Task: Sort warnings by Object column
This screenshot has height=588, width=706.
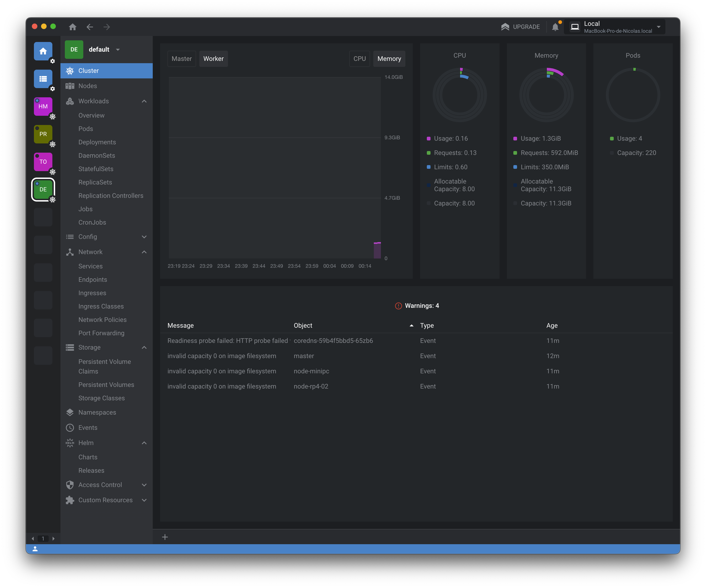Action: (x=303, y=326)
